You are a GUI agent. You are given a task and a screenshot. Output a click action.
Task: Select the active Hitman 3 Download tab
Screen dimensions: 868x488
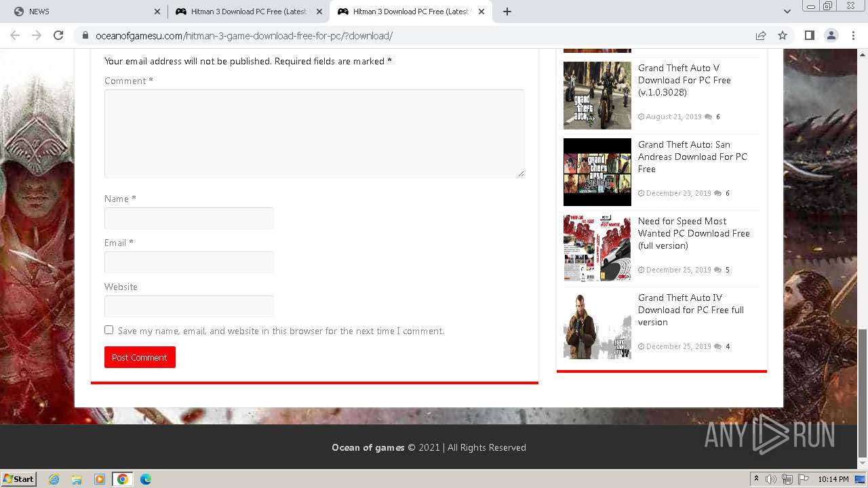[410, 12]
